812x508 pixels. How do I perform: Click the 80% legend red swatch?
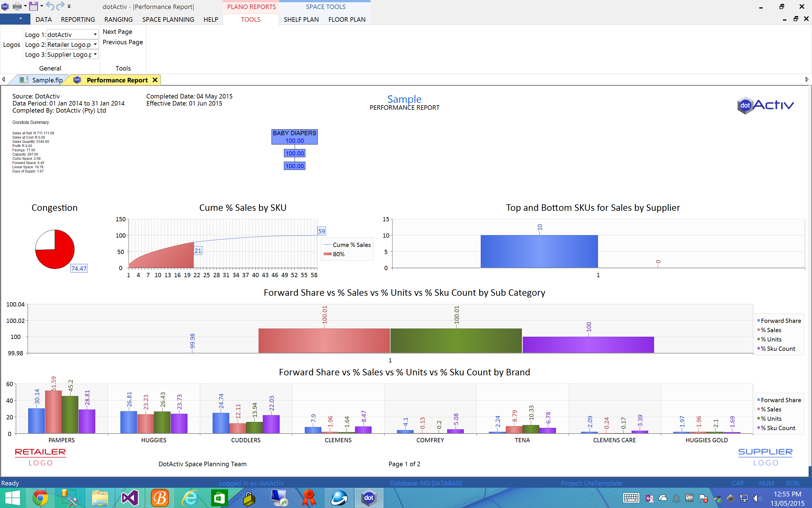click(328, 254)
